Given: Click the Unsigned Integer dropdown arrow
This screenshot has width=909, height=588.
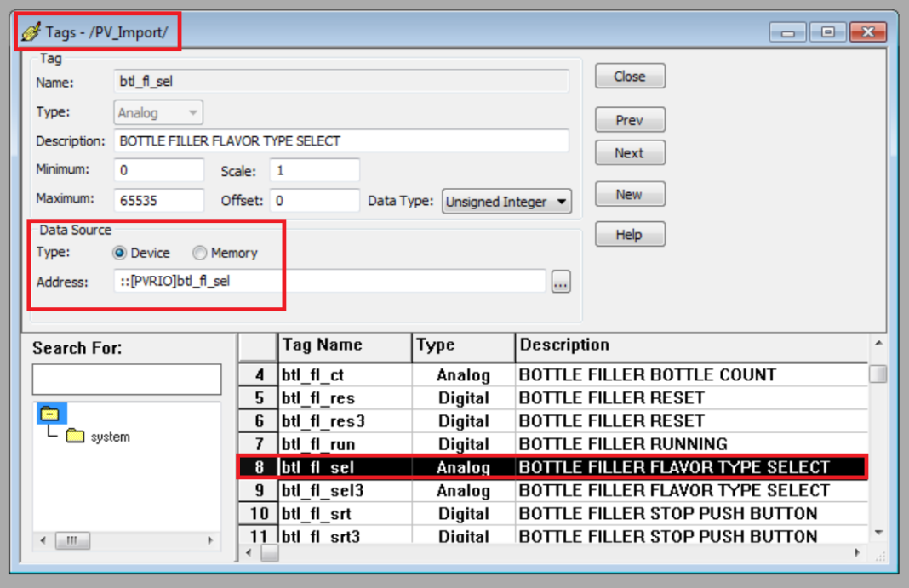Looking at the screenshot, I should coord(563,202).
